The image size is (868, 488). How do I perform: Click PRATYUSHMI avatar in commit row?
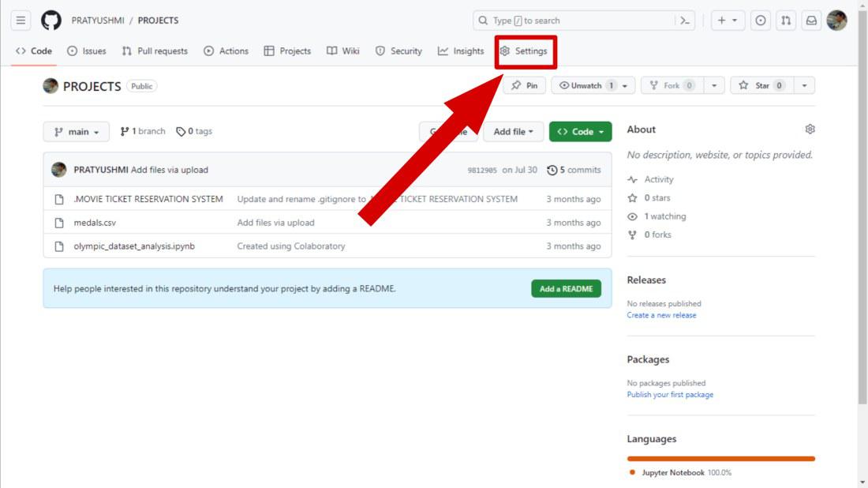coord(58,170)
